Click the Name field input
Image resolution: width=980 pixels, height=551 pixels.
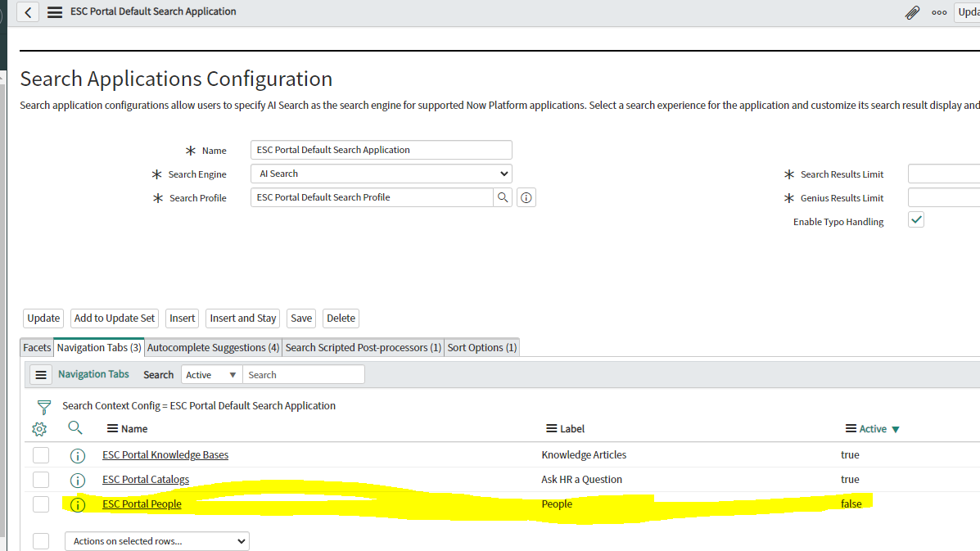pyautogui.click(x=382, y=150)
